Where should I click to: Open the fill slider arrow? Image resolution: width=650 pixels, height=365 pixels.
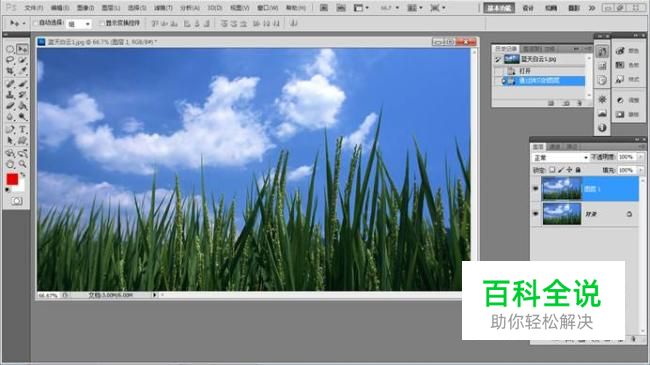640,170
